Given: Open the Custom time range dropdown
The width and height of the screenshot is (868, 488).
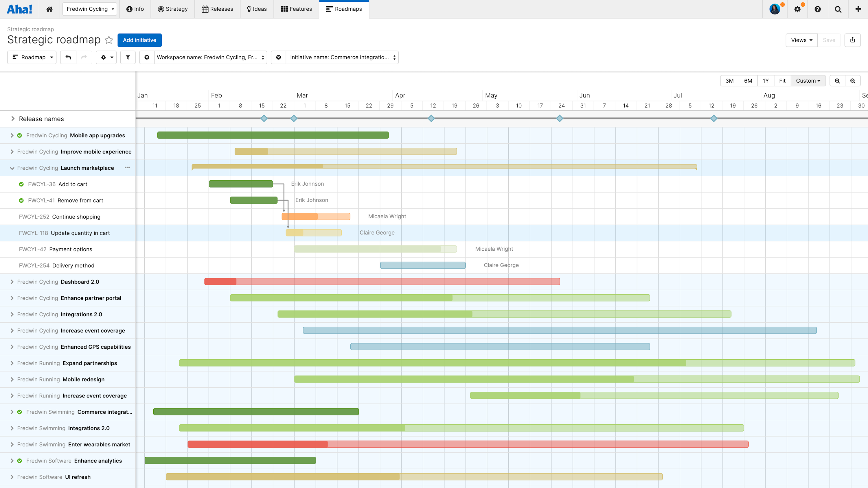Looking at the screenshot, I should [x=808, y=81].
